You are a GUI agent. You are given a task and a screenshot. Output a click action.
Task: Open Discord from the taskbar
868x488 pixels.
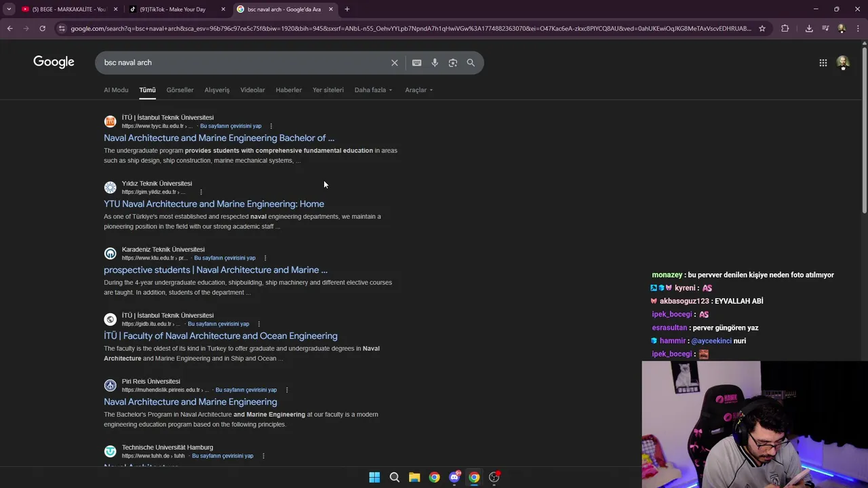(454, 477)
